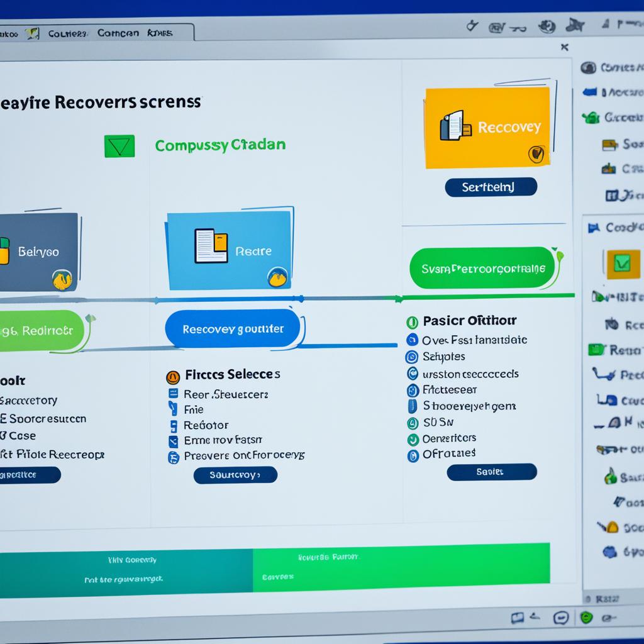Click the blue blob icon at the sidebar bottom
The width and height of the screenshot is (644, 644).
[610, 552]
